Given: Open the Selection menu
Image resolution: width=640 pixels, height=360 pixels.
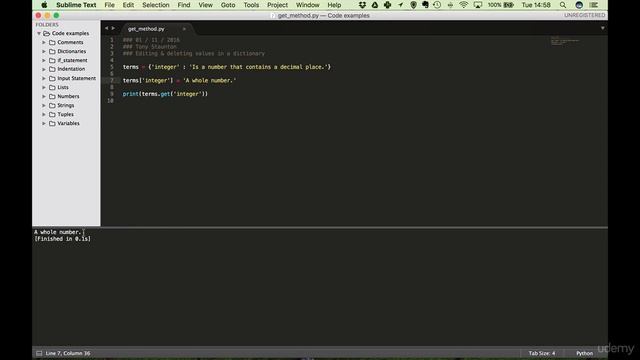Looking at the screenshot, I should point(156,5).
